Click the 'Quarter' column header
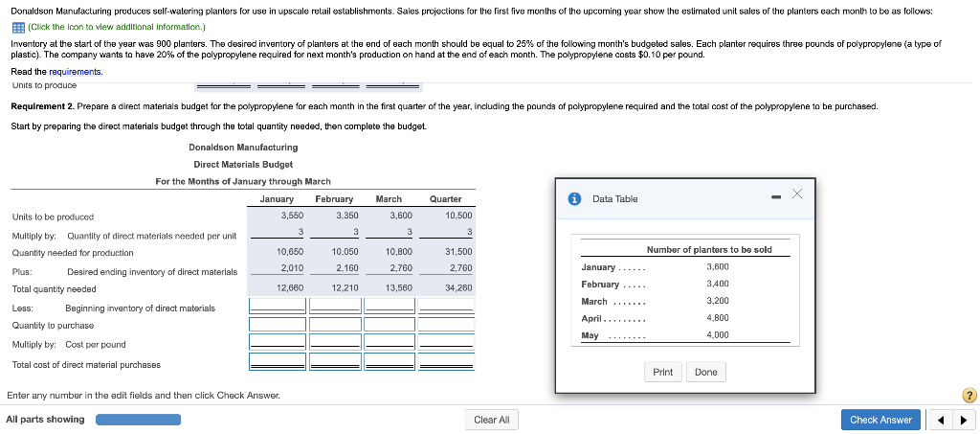Viewport: 980px width, 434px height. pos(446,199)
